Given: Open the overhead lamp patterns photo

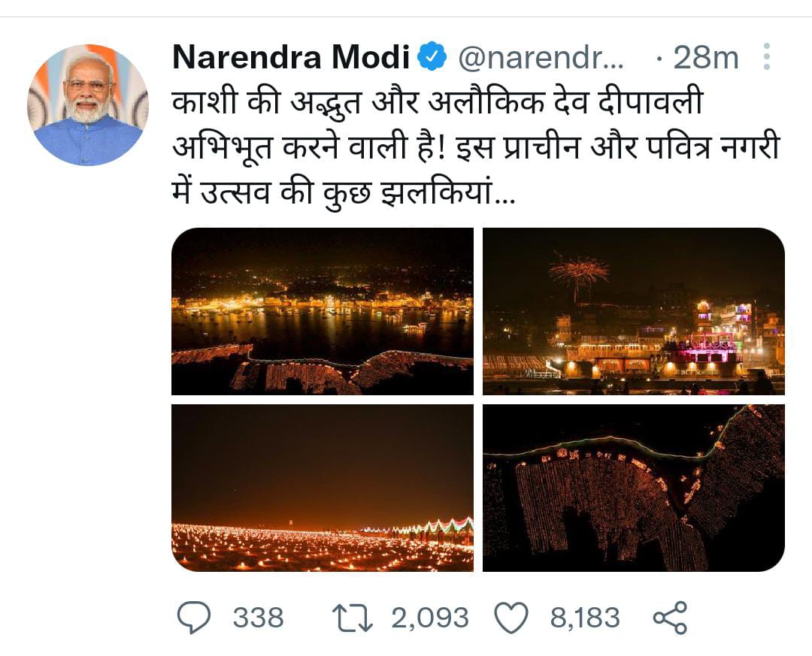Looking at the screenshot, I should (633, 488).
